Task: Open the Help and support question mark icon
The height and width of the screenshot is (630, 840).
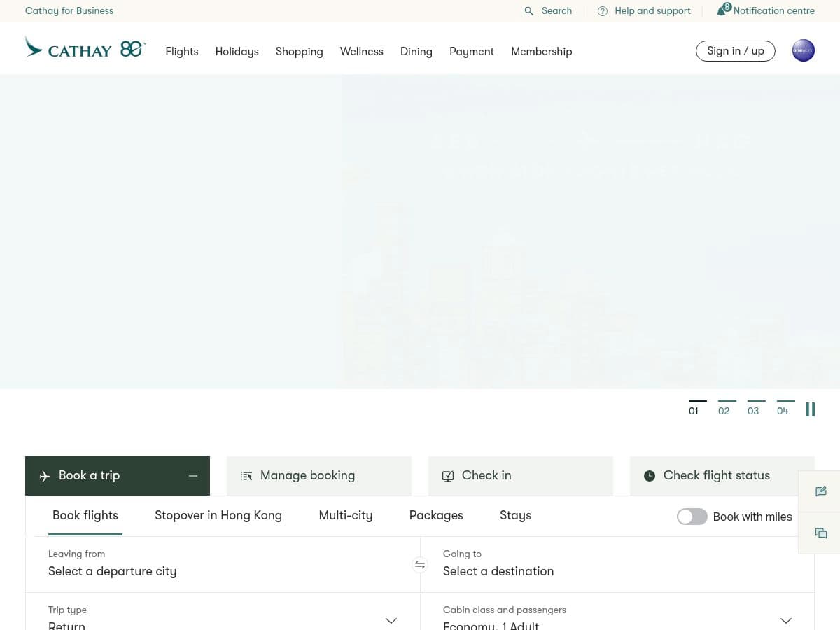Action: pyautogui.click(x=603, y=11)
